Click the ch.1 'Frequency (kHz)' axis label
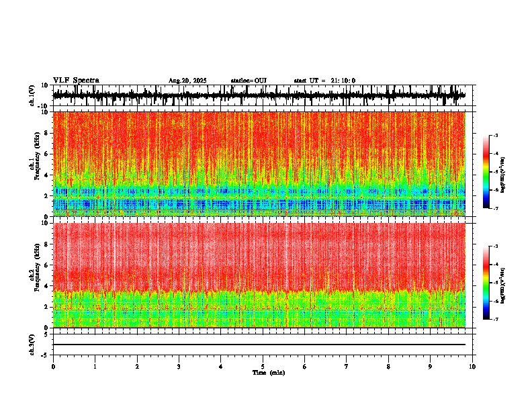Image resolution: width=532 pixels, height=411 pixels. tap(37, 157)
